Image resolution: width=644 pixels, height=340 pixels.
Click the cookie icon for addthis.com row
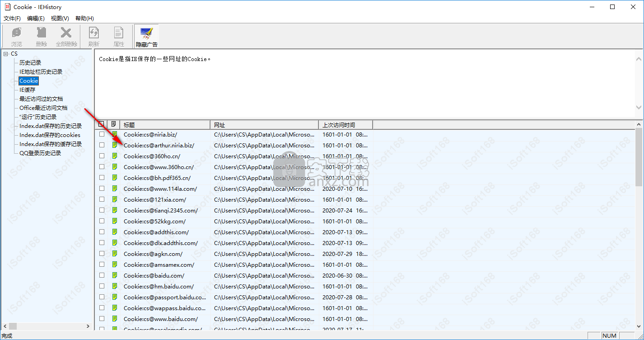point(115,232)
